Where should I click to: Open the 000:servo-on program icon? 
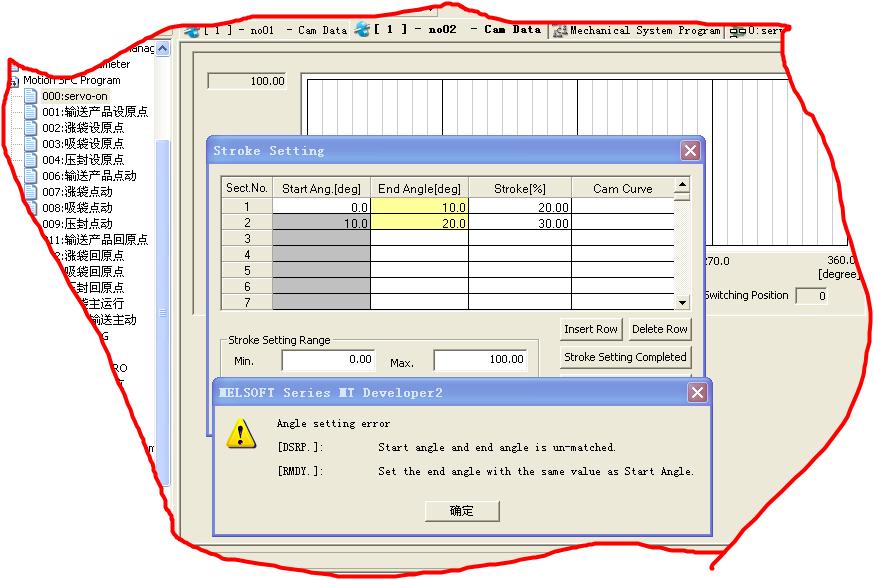pos(31,96)
